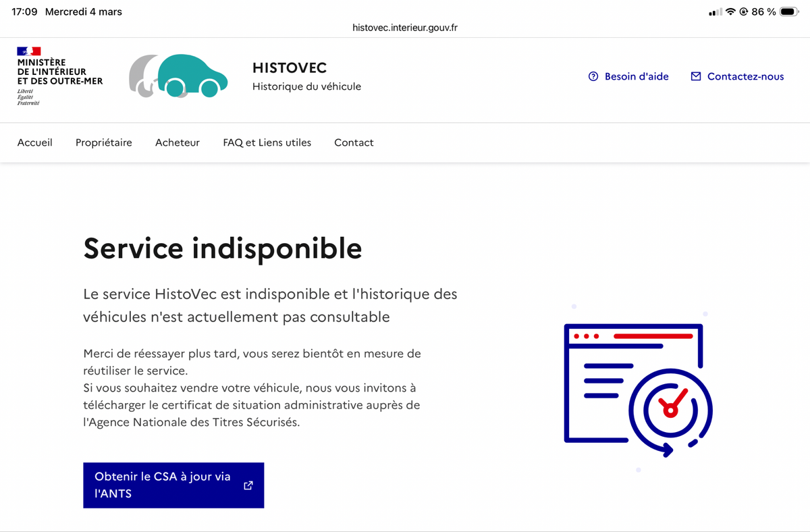This screenshot has height=532, width=810.
Task: Click the HistoVec car logo
Action: [178, 76]
